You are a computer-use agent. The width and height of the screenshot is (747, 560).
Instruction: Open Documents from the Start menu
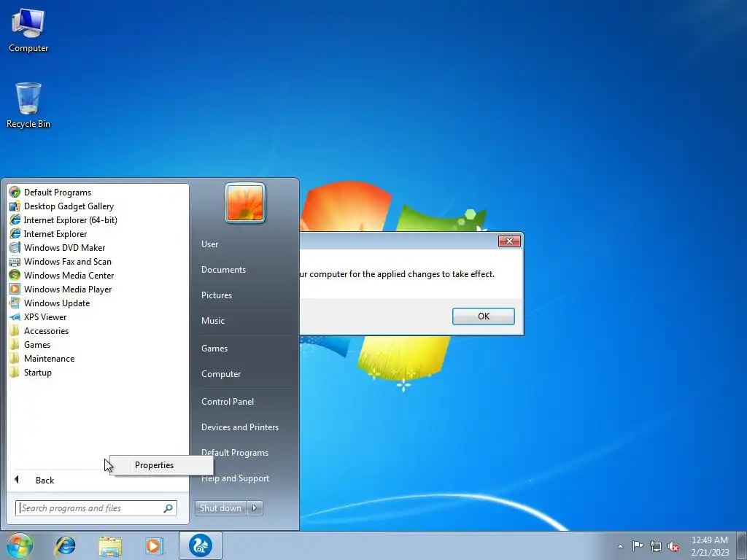[x=223, y=270]
